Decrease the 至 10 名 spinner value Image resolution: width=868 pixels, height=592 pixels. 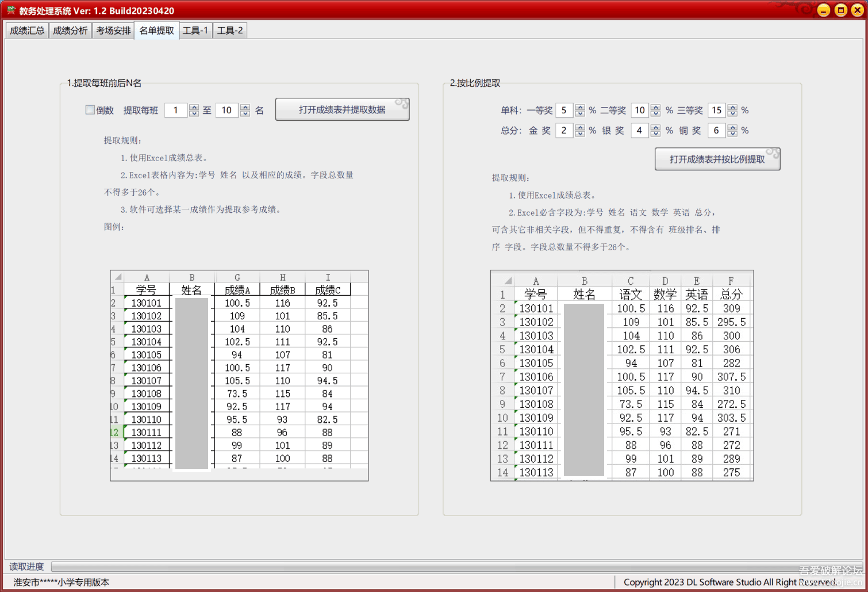(245, 113)
